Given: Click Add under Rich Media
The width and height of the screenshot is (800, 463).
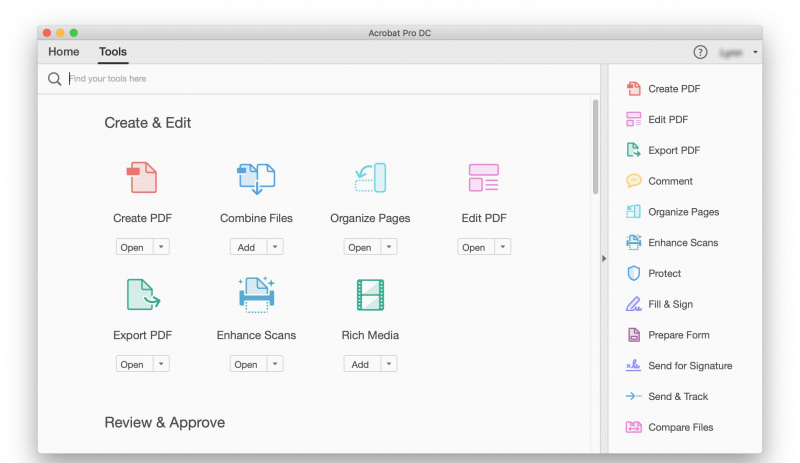Looking at the screenshot, I should point(362,364).
